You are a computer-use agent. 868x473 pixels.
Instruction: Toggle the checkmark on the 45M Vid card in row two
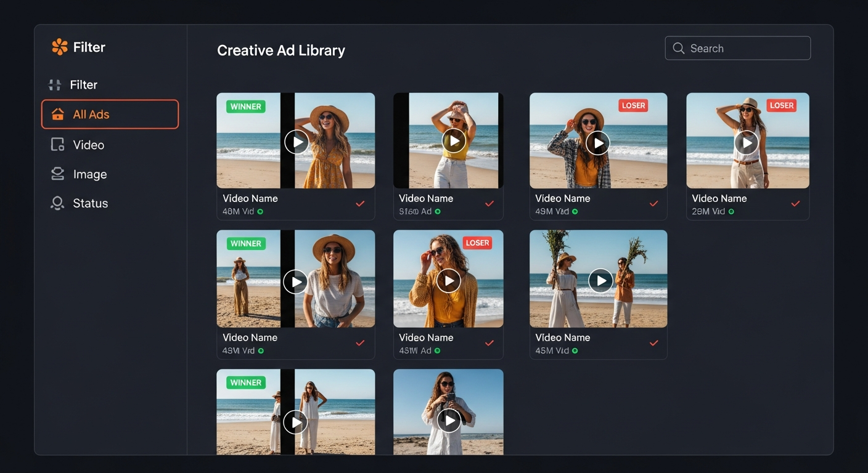654,343
